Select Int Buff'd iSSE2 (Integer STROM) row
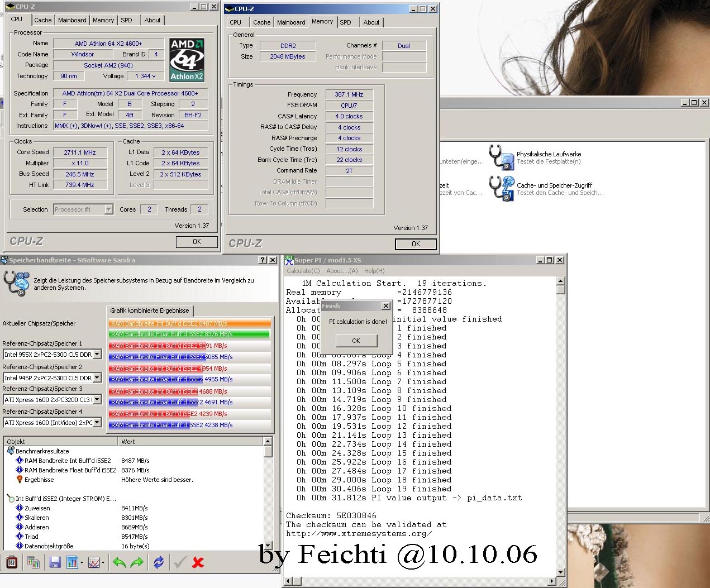This screenshot has height=588, width=710. tap(134, 499)
